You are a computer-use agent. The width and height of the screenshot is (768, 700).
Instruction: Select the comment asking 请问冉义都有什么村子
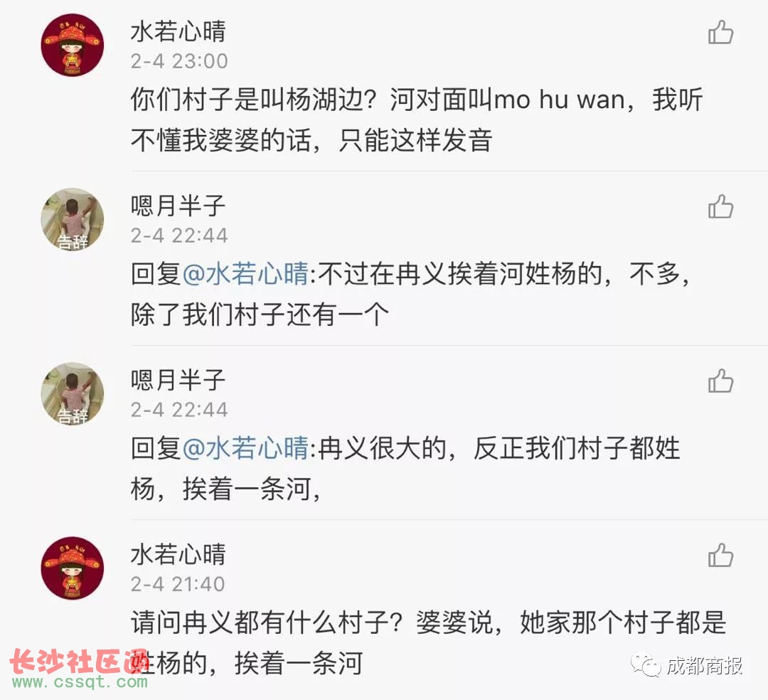point(428,642)
